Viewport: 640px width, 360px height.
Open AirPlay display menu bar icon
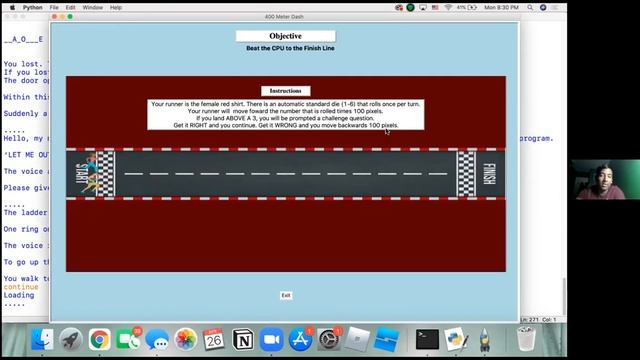click(x=422, y=7)
